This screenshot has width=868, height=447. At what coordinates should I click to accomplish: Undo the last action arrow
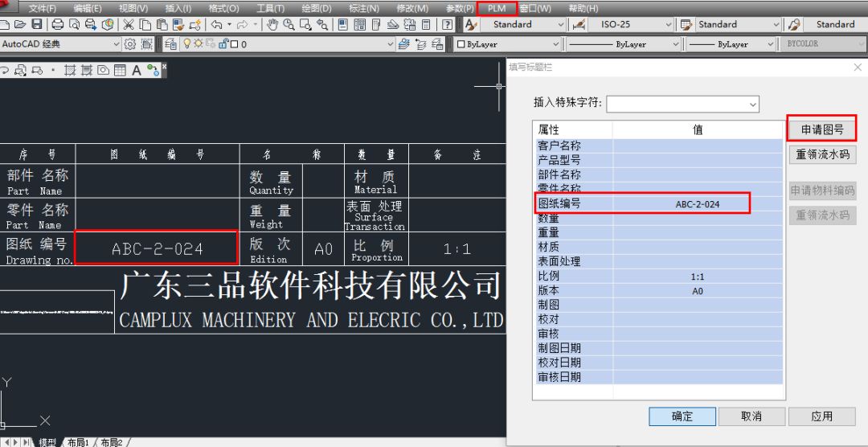pos(216,24)
